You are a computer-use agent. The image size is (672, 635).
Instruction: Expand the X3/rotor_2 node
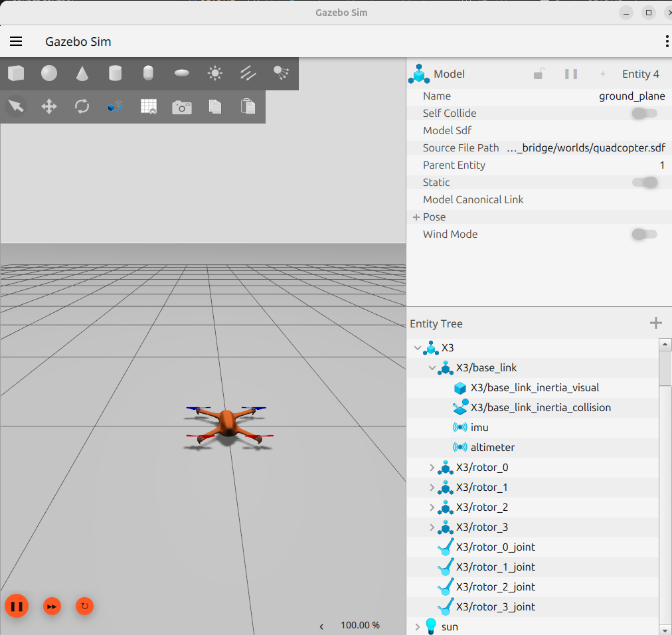tap(432, 507)
